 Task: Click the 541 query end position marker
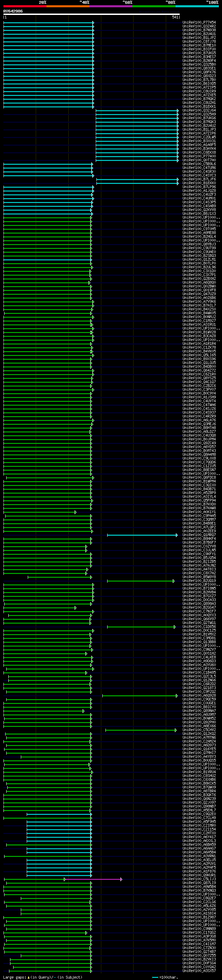(175, 17)
